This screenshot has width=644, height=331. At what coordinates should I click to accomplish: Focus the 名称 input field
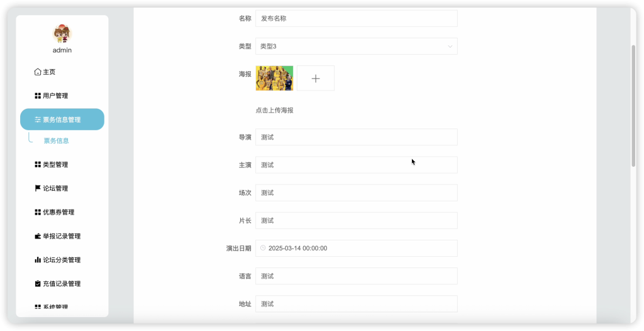[x=356, y=18]
